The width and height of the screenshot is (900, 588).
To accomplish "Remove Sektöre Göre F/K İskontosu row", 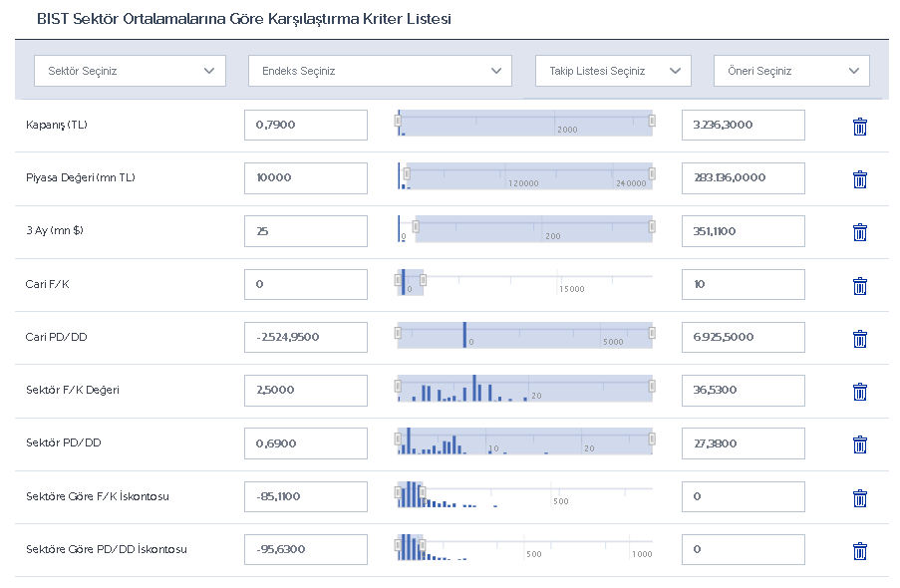I will point(859,498).
